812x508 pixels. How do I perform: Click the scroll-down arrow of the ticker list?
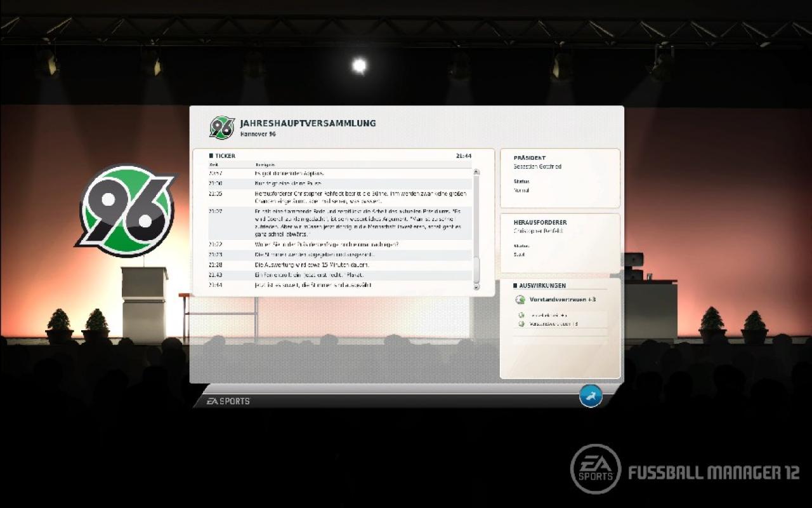click(476, 287)
